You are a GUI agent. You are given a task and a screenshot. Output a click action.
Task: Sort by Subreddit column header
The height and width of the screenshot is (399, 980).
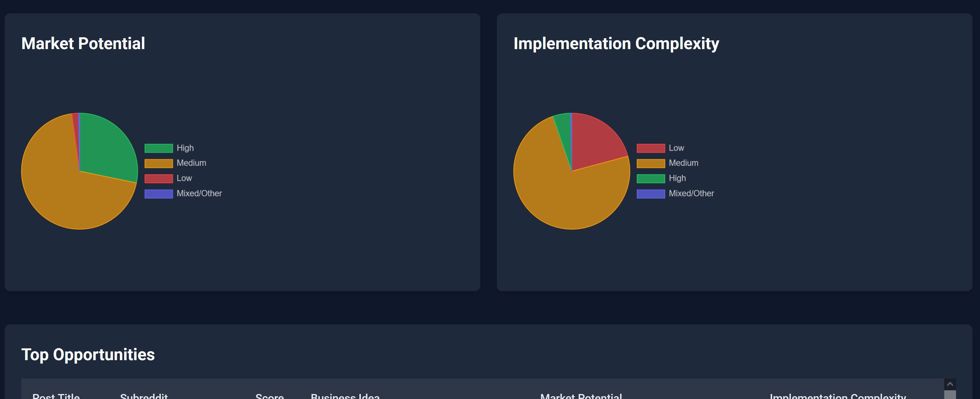click(144, 396)
